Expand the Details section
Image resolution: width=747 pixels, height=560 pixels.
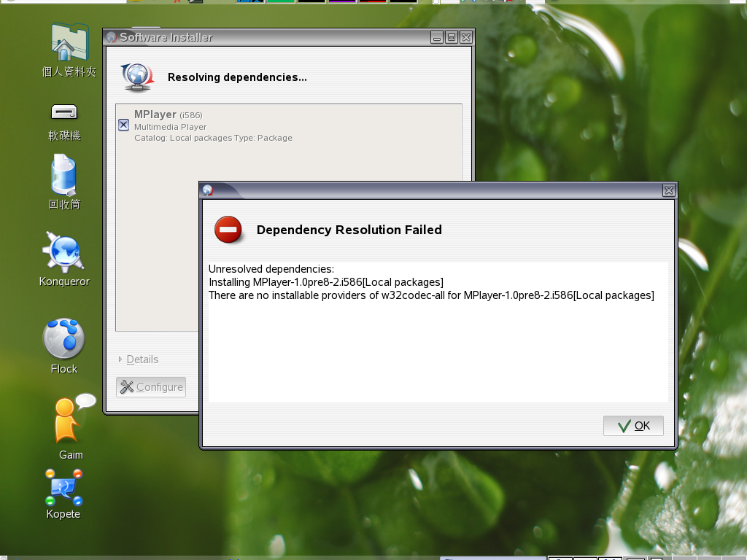click(139, 359)
